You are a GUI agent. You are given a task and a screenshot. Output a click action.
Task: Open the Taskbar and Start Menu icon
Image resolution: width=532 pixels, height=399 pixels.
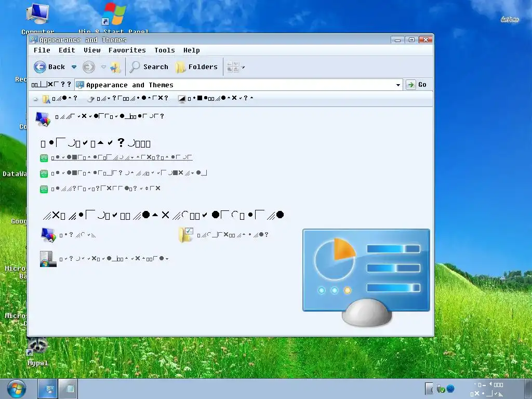(x=48, y=259)
